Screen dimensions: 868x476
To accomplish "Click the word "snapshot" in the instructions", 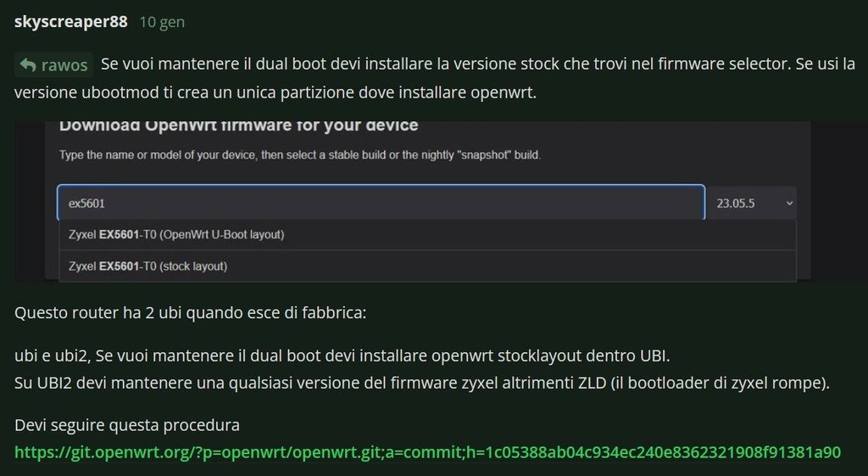I will pyautogui.click(x=483, y=155).
